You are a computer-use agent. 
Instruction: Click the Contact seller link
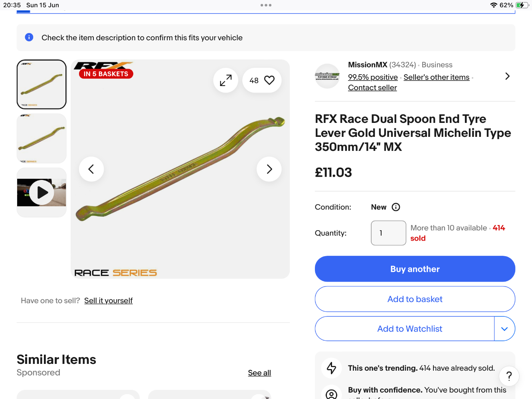(372, 87)
